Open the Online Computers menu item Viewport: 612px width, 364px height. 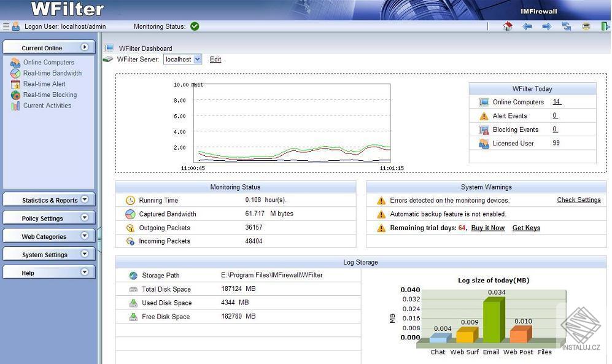(48, 63)
